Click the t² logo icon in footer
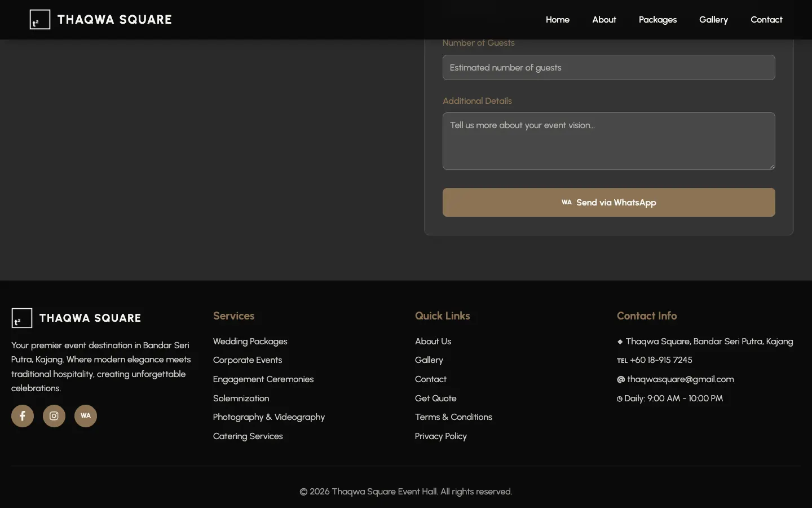 22,318
